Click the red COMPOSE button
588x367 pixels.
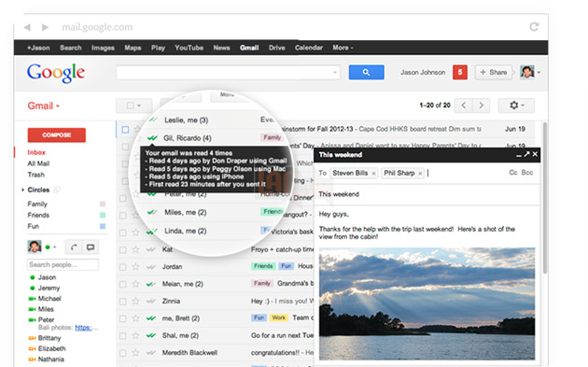point(57,135)
